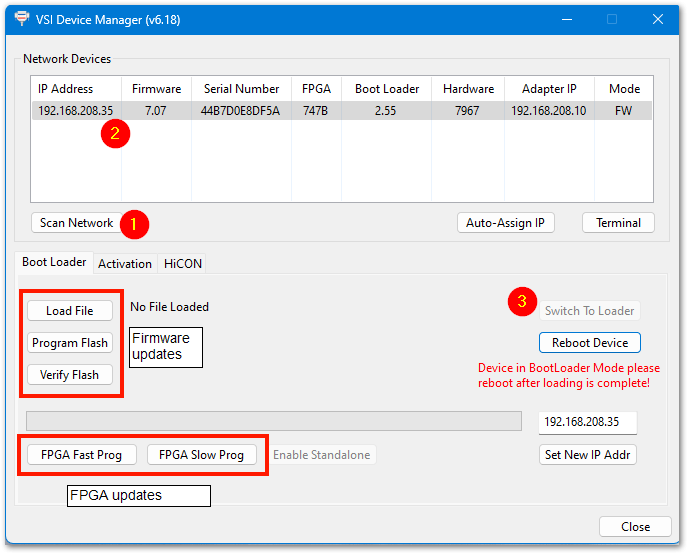Image resolution: width=688 pixels, height=554 pixels.
Task: Click the Set New IP Addr button
Action: 588,455
